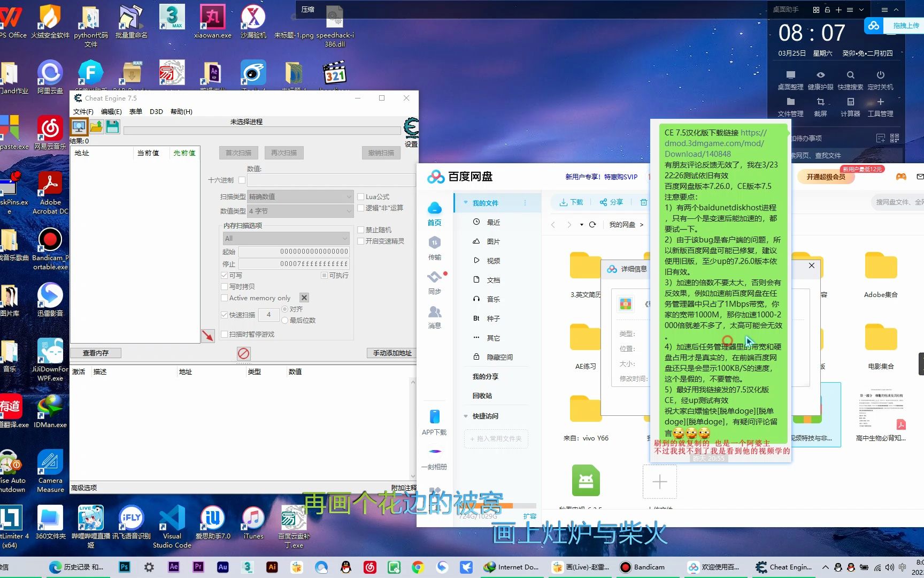The height and width of the screenshot is (578, 924).
Task: Open the 数值类型 4字节 dropdown
Action: (300, 211)
